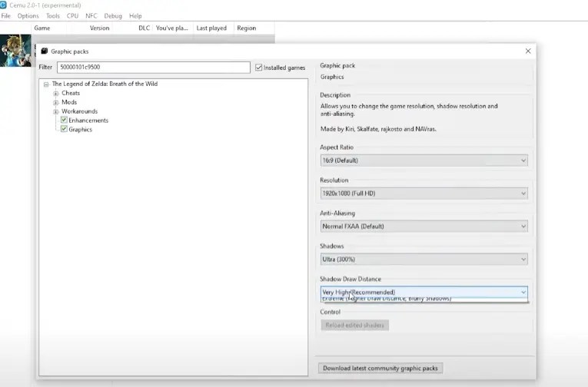Select the Breath of the Wild game thumbnail

click(x=15, y=51)
